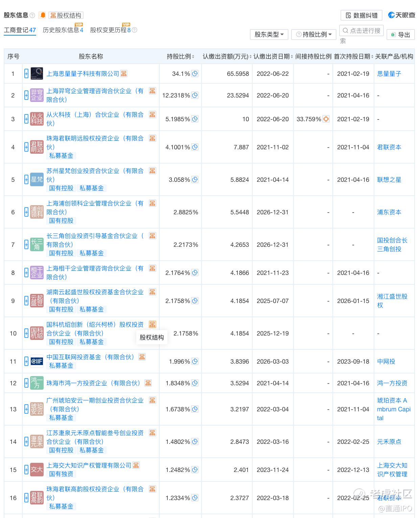This screenshot has width=420, height=518.
Task: Click equity structure icon in 珠海君联明远 row
Action: pos(153,138)
